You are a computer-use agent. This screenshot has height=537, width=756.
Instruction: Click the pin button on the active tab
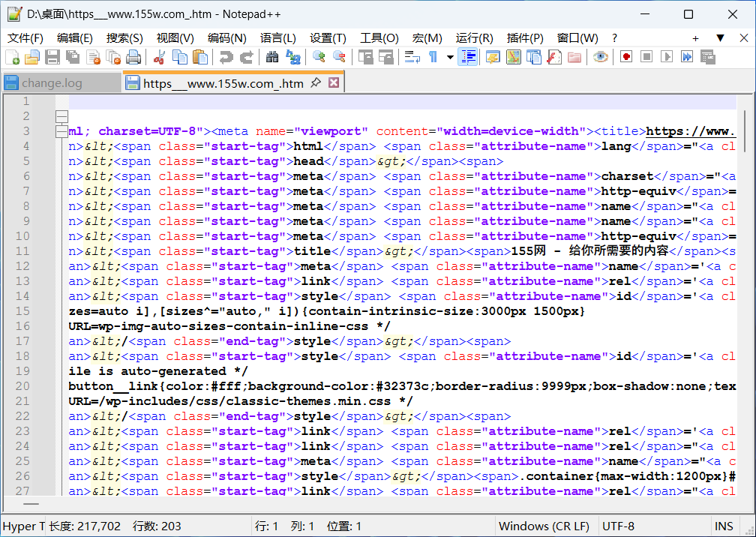coord(316,83)
